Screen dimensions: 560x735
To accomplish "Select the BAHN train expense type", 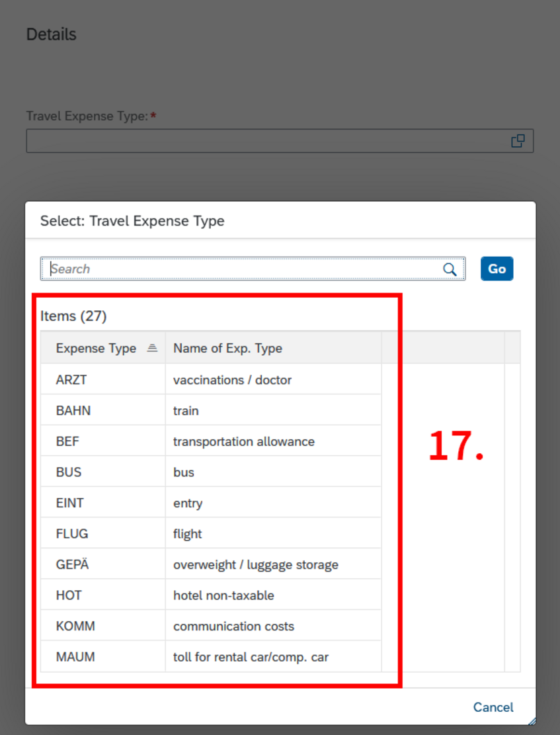I will pos(280,410).
